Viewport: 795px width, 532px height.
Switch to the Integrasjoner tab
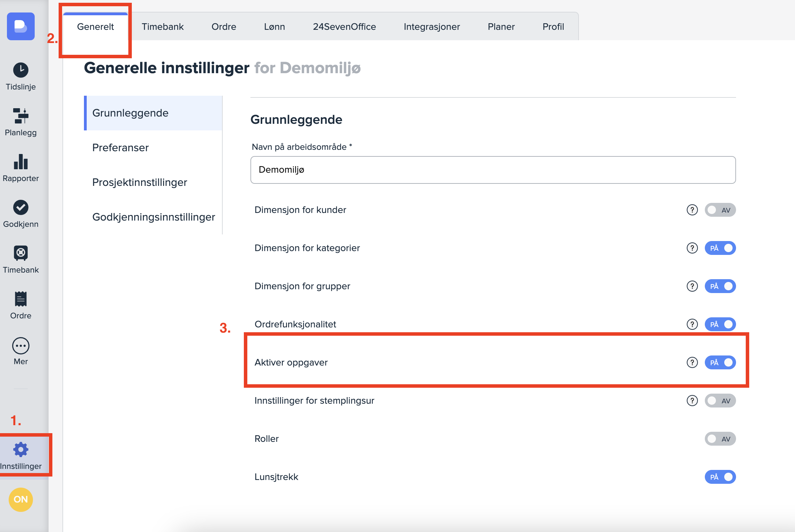pyautogui.click(x=431, y=27)
